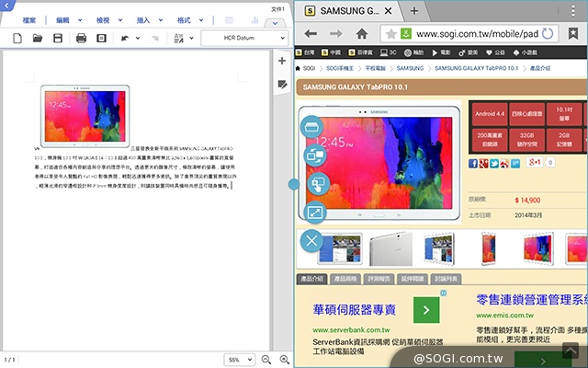588x368 pixels.
Task: Switch the multi-window app positions
Action: [315, 155]
